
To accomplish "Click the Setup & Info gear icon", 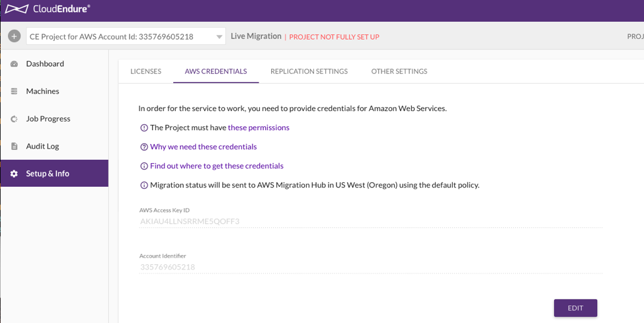I will (x=14, y=174).
